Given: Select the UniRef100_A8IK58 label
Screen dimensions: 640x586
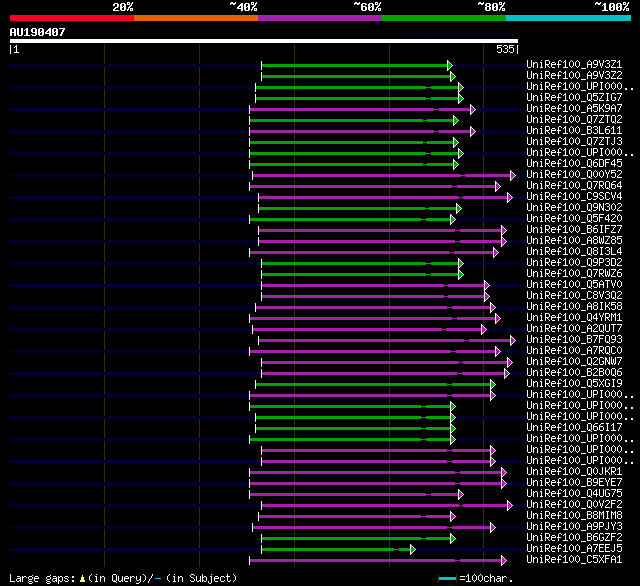Looking at the screenshot, I should coord(574,307).
